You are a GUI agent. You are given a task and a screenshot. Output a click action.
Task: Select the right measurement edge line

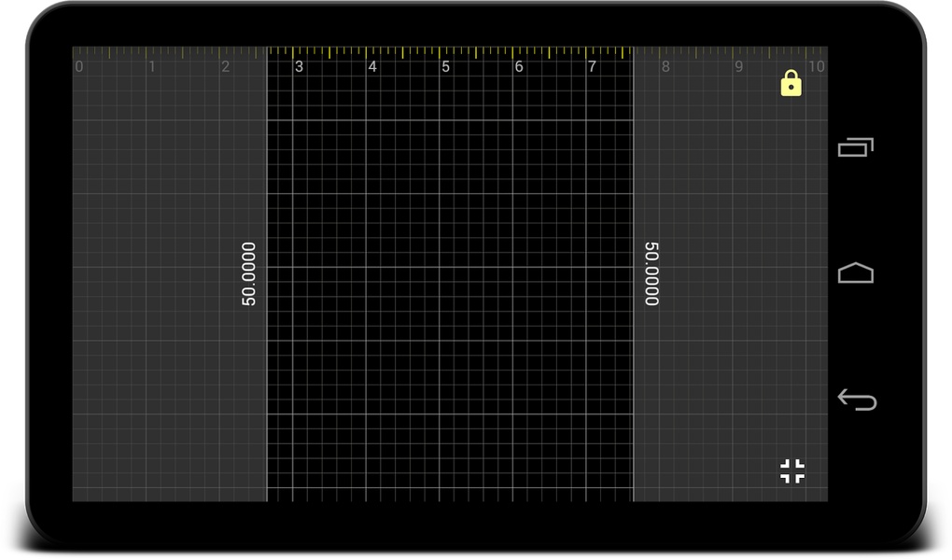633,274
